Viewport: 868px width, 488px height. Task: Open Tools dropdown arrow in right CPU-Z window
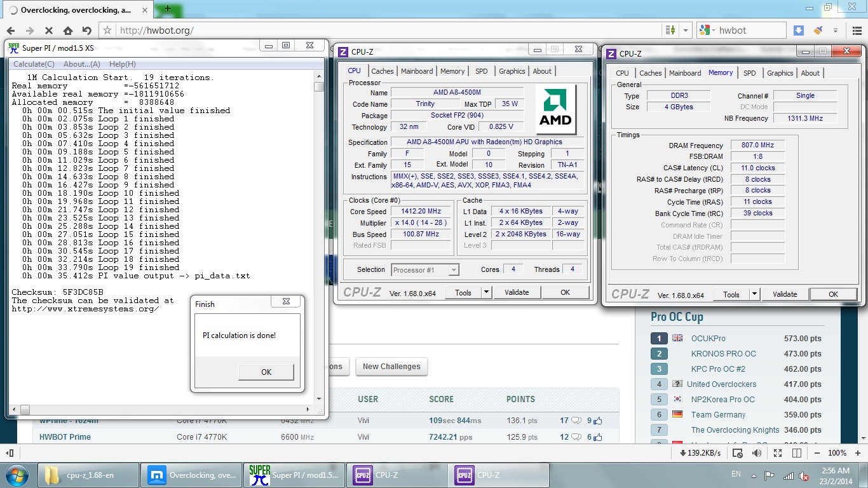tap(755, 294)
